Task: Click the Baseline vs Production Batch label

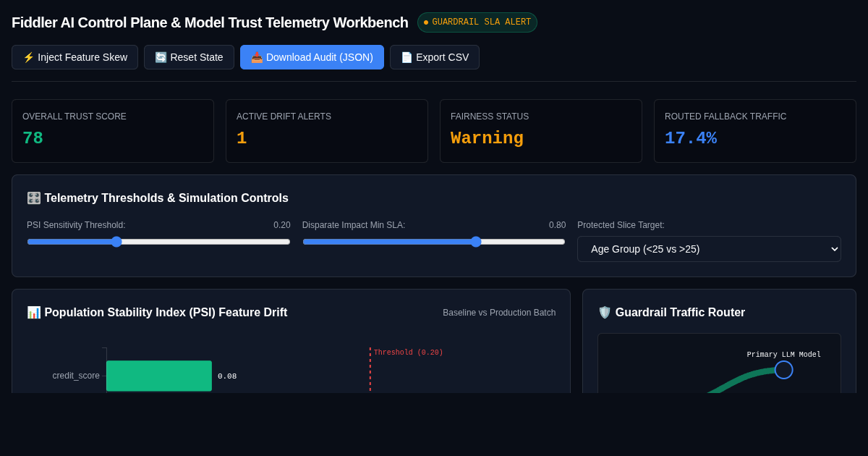Action: point(499,313)
